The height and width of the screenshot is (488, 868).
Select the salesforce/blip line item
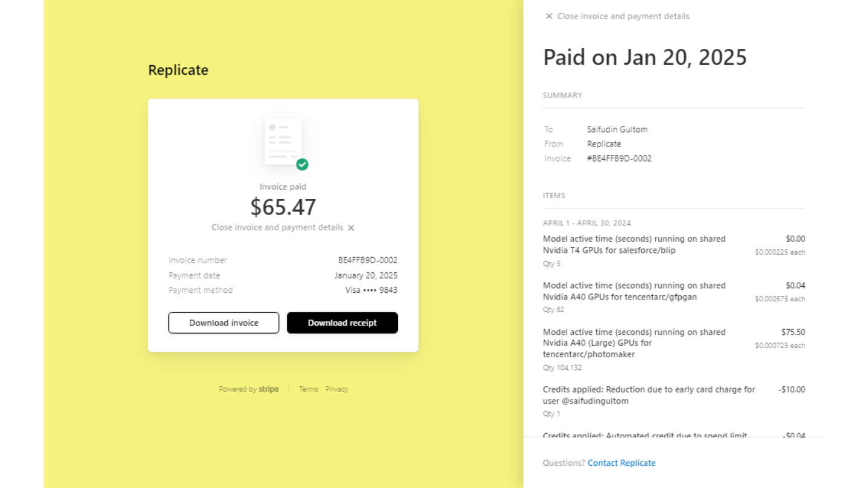[634, 245]
